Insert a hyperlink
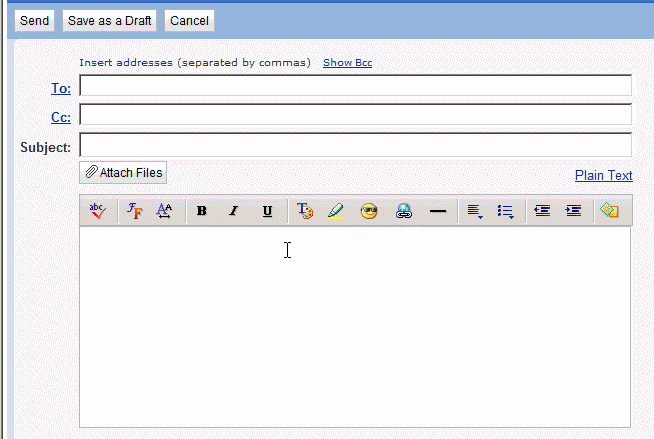Viewport: 654px width, 439px height. tap(404, 211)
